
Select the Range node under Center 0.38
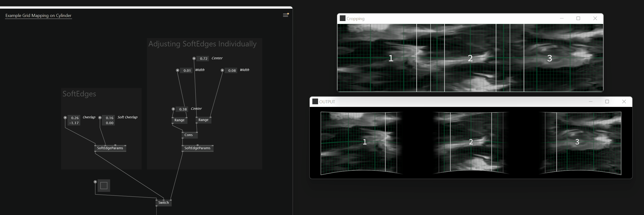pos(179,120)
